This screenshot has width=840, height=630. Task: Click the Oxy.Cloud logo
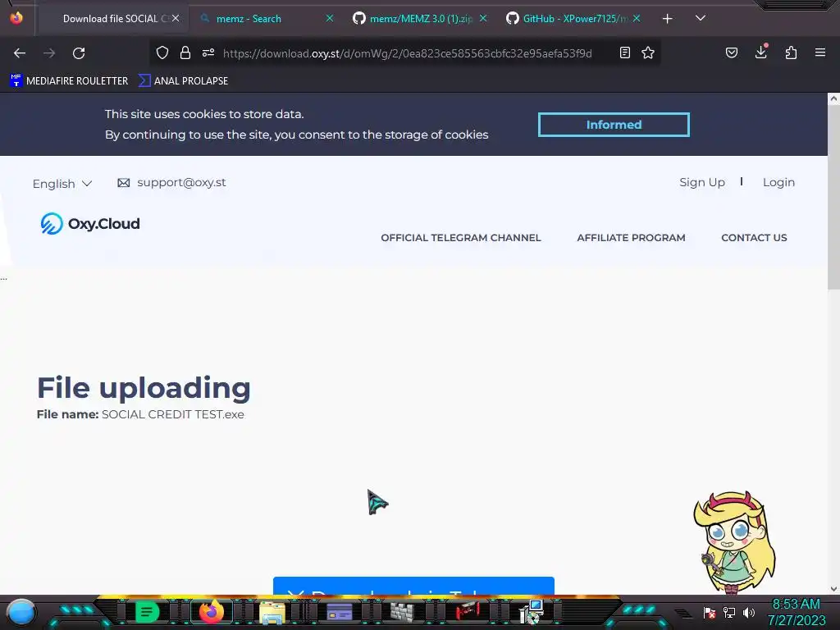point(90,223)
